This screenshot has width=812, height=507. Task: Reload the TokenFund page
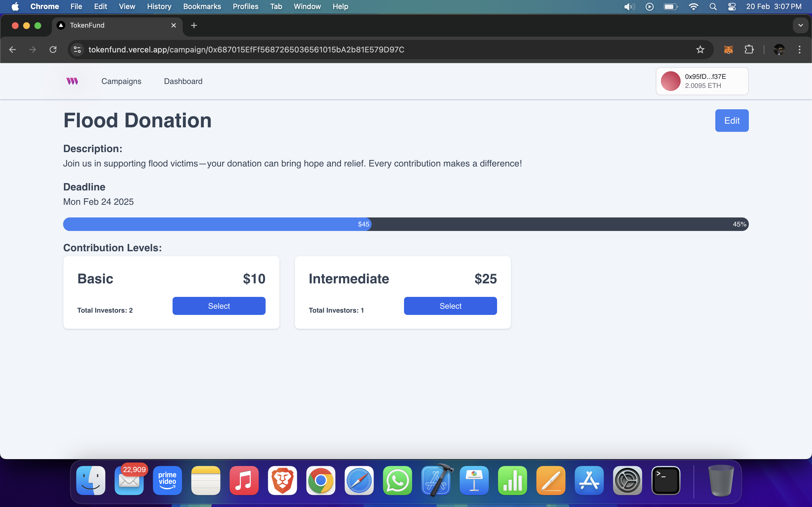tap(53, 49)
